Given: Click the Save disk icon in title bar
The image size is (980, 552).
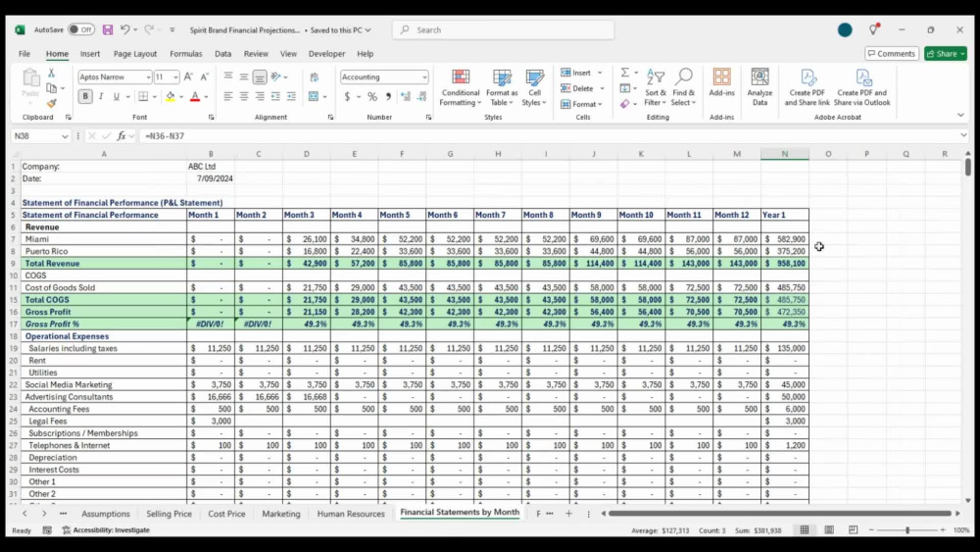Looking at the screenshot, I should pos(108,29).
